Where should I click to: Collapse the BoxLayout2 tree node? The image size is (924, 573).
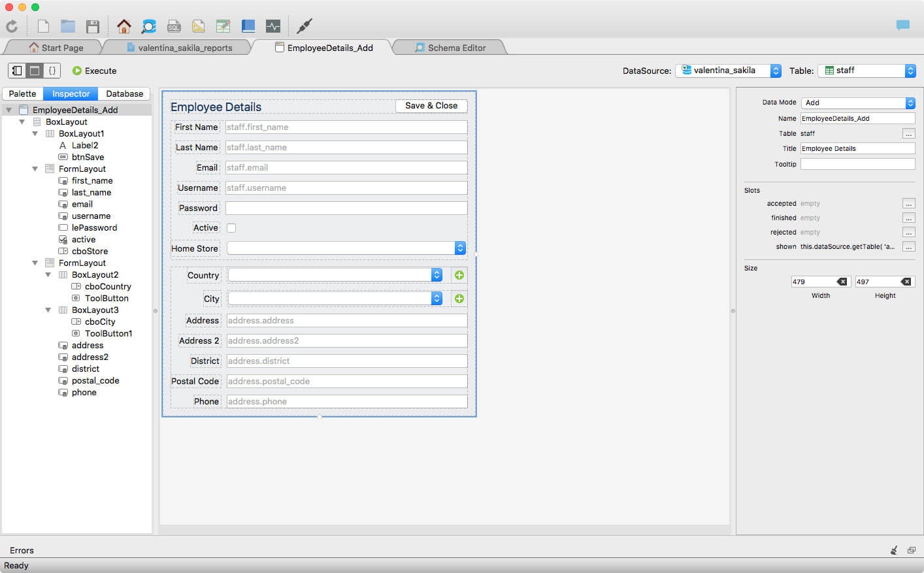click(48, 275)
